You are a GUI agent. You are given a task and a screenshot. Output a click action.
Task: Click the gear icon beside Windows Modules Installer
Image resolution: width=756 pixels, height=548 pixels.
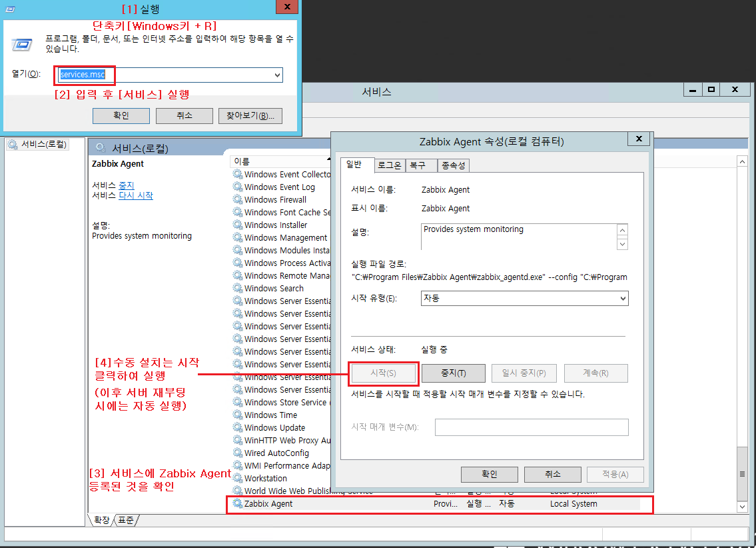pos(238,250)
